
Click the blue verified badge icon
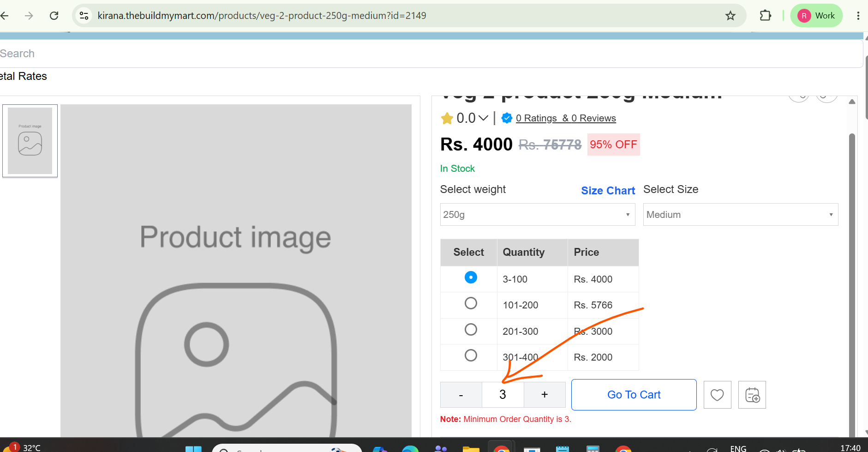point(507,118)
